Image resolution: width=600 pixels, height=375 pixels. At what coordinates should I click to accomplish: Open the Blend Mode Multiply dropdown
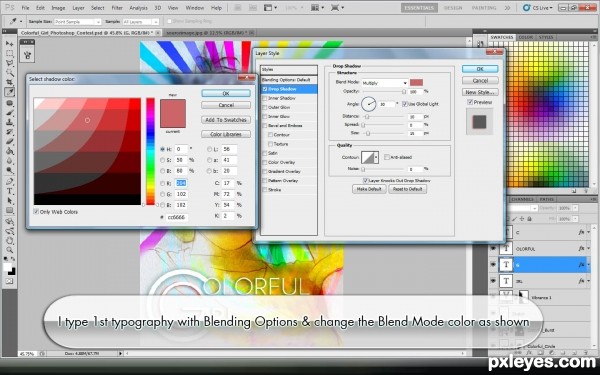click(x=384, y=83)
